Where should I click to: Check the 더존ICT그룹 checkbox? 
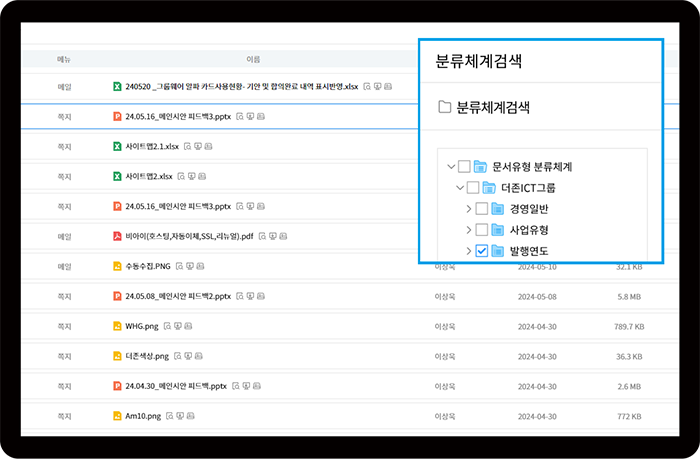(473, 188)
